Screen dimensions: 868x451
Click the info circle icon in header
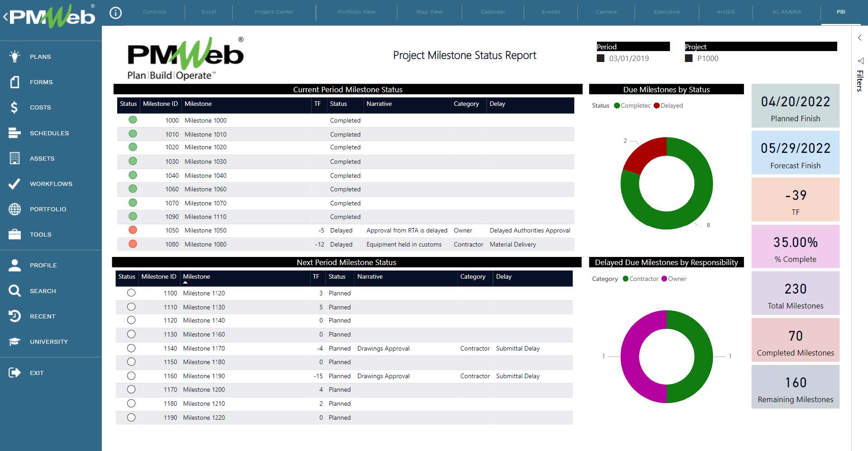pos(116,13)
